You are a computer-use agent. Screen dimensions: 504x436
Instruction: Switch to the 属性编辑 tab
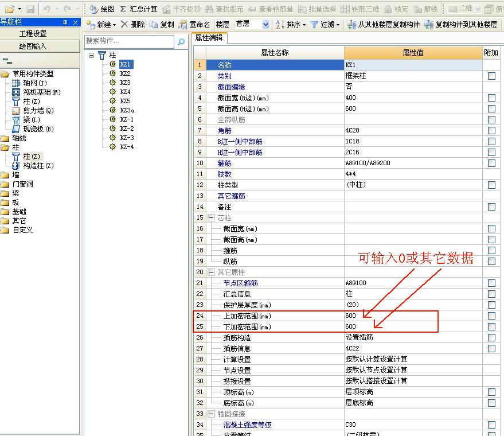(x=209, y=38)
